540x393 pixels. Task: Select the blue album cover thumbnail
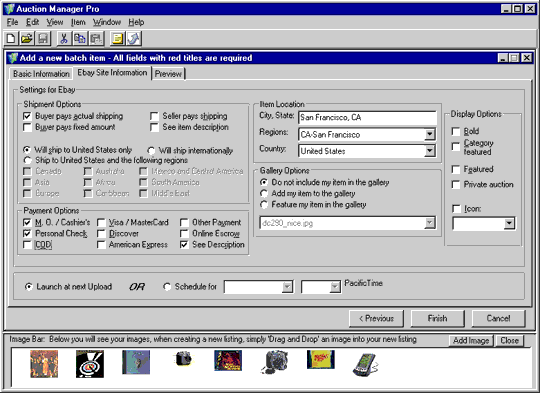(x=136, y=362)
